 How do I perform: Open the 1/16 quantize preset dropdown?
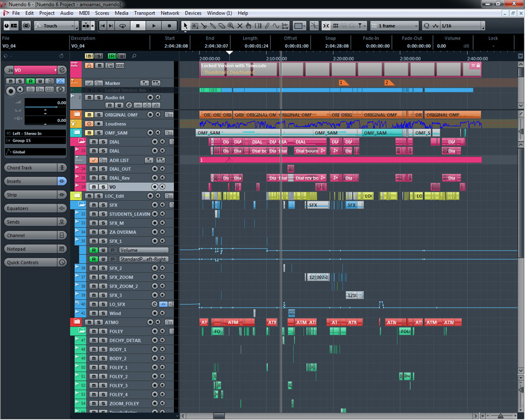coord(460,26)
